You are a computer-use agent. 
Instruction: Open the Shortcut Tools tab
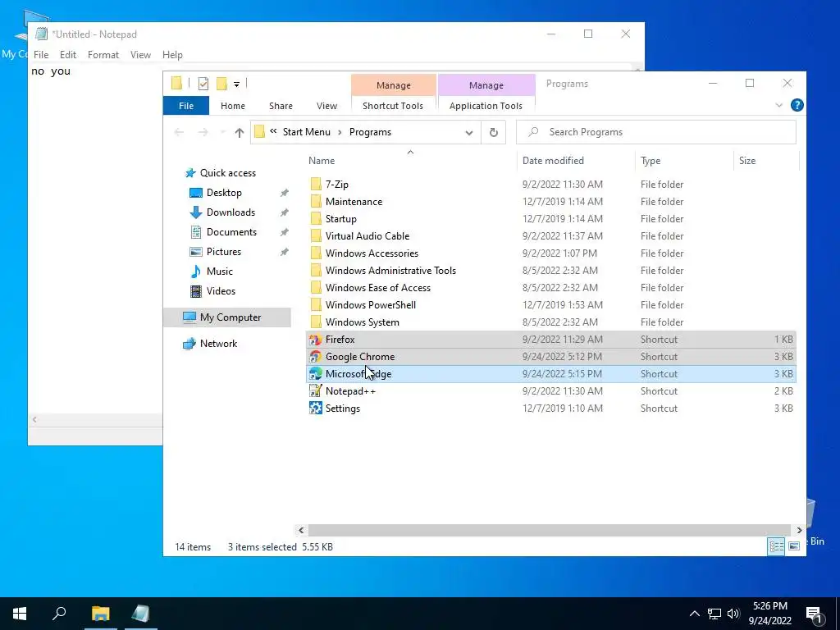point(393,106)
